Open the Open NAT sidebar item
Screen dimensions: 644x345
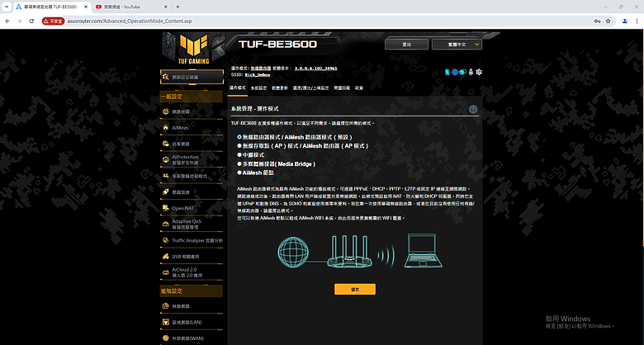coord(192,208)
